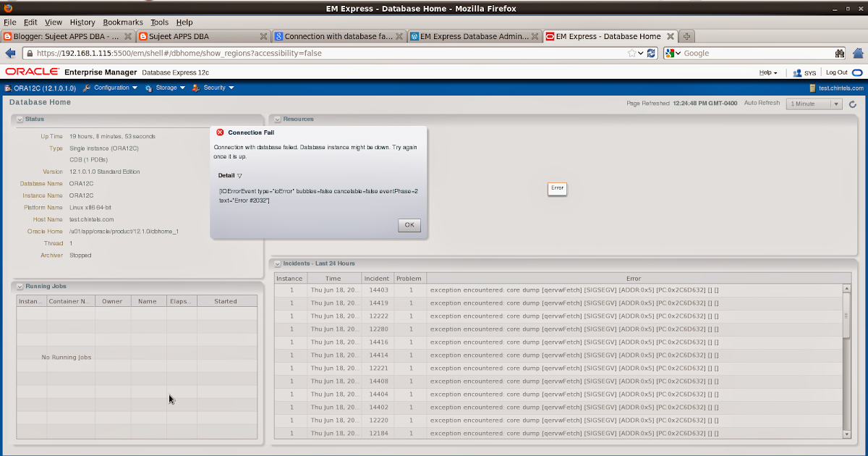Open the Storage menu
Image resolution: width=868 pixels, height=456 pixels.
point(166,88)
